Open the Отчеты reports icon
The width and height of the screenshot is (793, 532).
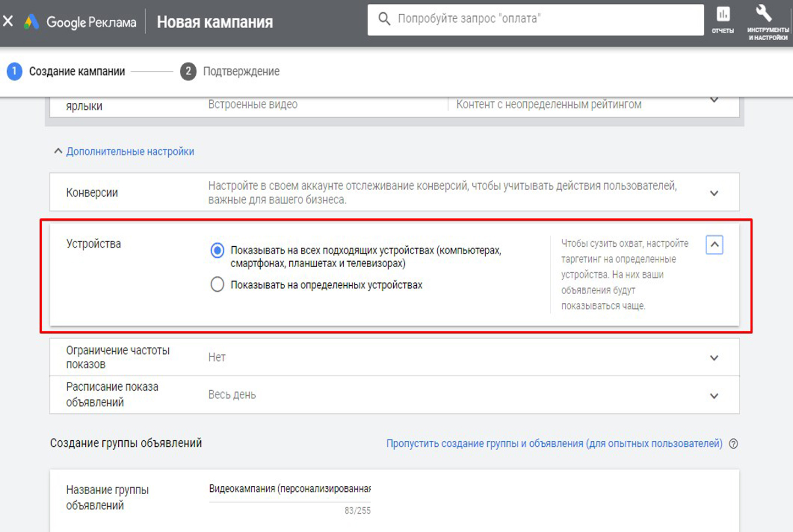(723, 20)
